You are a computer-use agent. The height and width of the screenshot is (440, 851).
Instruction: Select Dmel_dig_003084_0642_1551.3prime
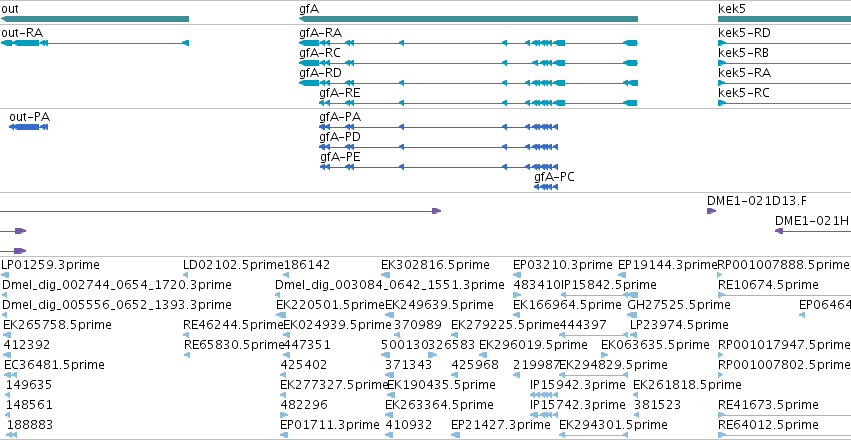point(390,285)
